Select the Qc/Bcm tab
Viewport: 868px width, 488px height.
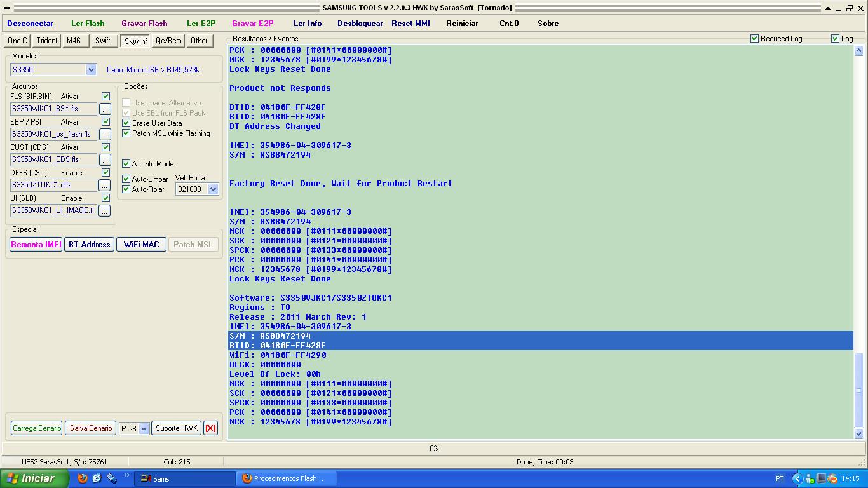(x=168, y=41)
